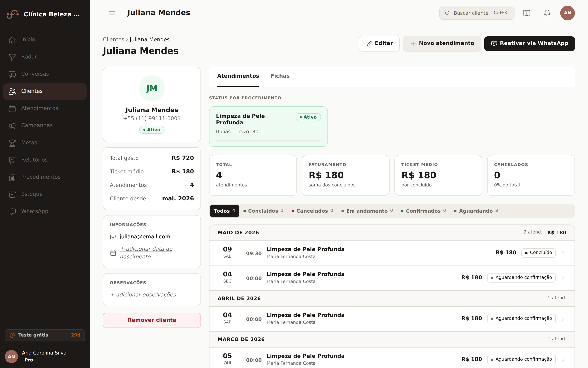Open the Limpeza de Pele Profunda status card
Viewport: 588px width, 368px height.
(268, 127)
